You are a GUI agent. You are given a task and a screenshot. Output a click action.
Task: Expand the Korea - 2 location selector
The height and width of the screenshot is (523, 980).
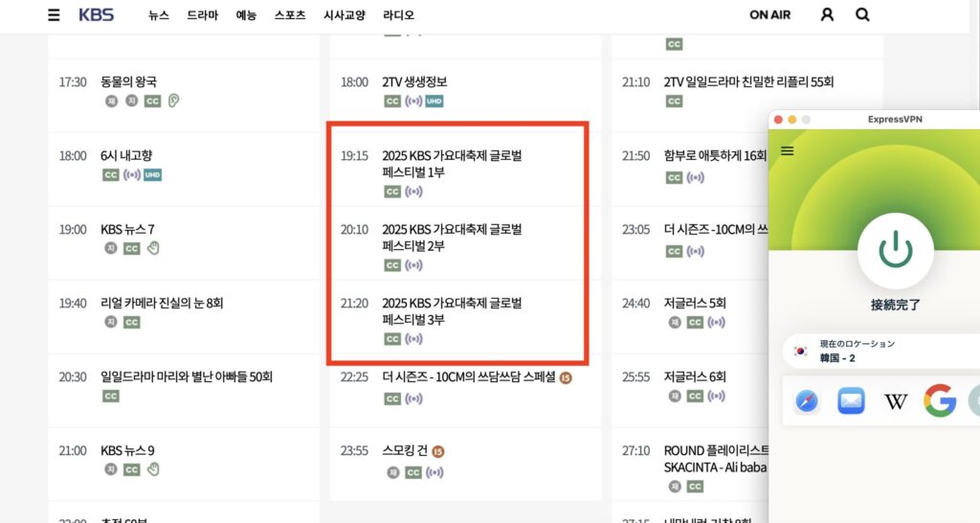(880, 351)
